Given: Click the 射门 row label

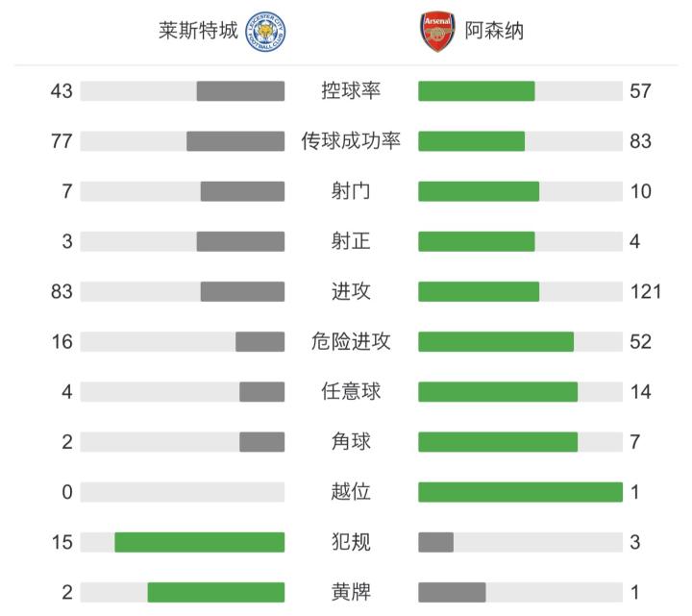Looking at the screenshot, I should click(351, 191).
